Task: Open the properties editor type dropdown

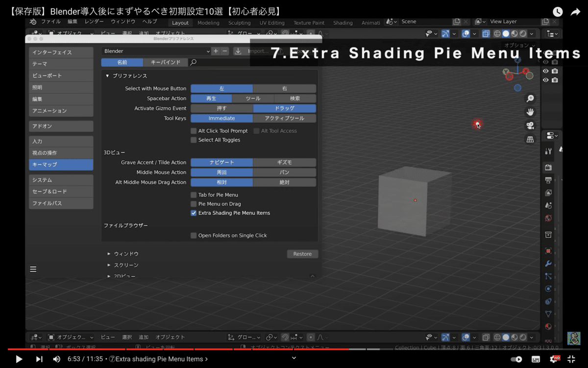Action: [552, 135]
